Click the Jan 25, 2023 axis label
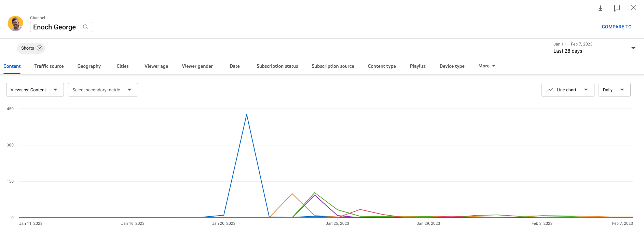Viewport: 644px width, 232px height. (x=337, y=223)
